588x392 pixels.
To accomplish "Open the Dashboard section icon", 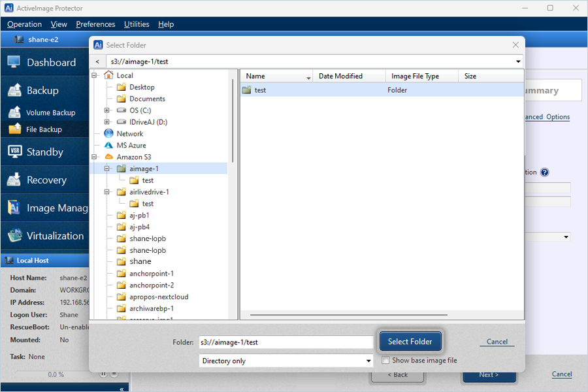I will tap(14, 62).
